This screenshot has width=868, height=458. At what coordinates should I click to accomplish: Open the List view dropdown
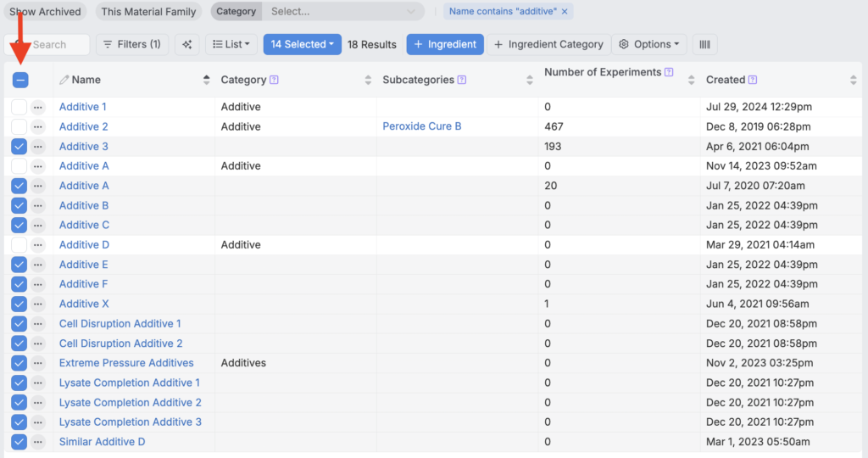coord(231,44)
